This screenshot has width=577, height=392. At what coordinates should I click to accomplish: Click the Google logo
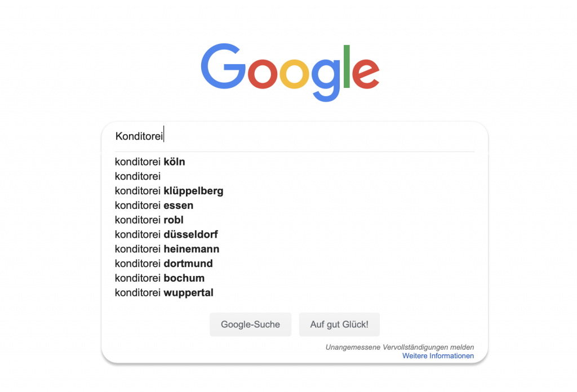pos(290,73)
